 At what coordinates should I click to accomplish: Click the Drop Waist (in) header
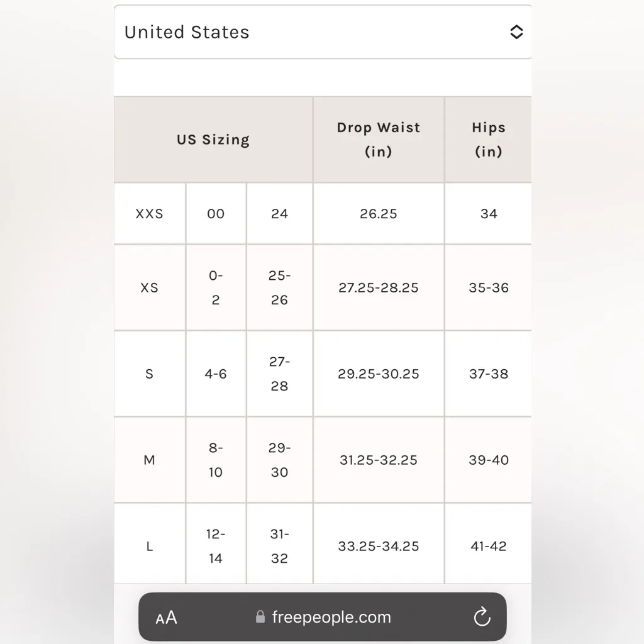[x=379, y=140]
